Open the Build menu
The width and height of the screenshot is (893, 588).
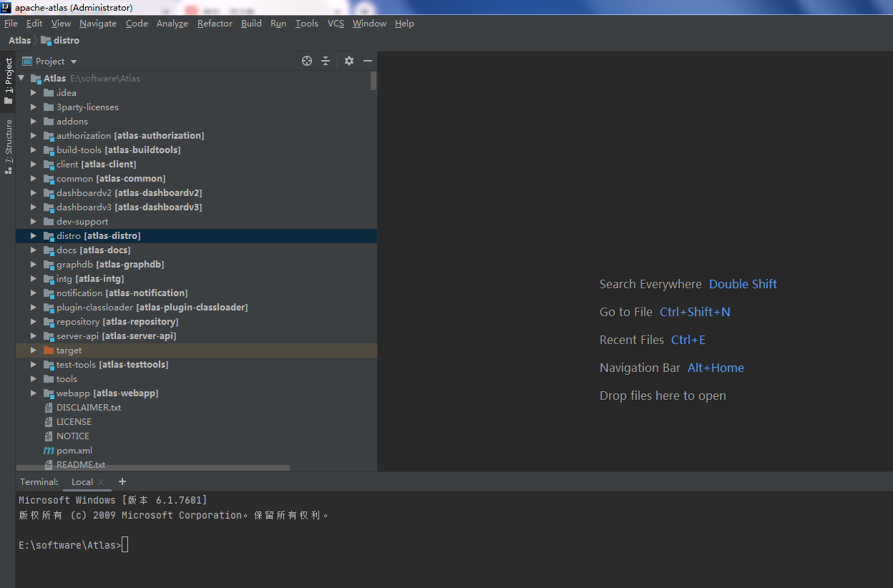[x=251, y=24]
